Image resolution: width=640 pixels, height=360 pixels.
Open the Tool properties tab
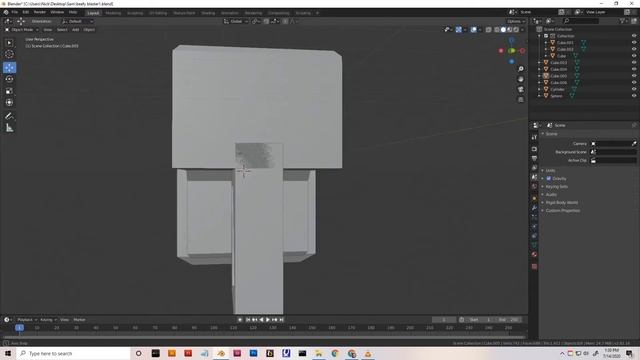pos(534,138)
